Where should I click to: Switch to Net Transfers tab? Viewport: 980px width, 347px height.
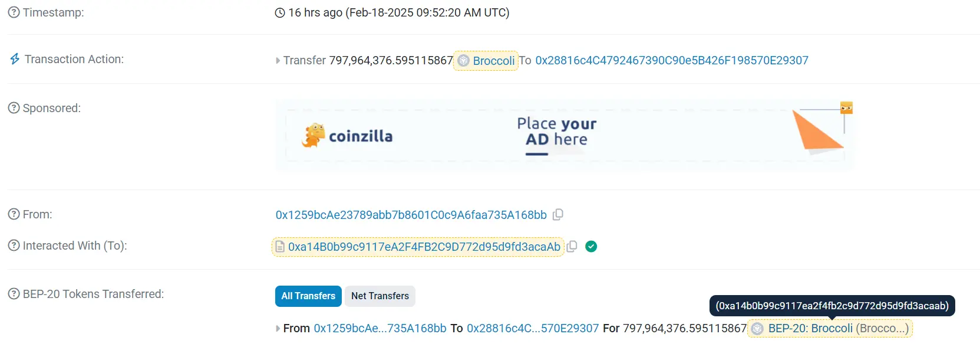(380, 296)
